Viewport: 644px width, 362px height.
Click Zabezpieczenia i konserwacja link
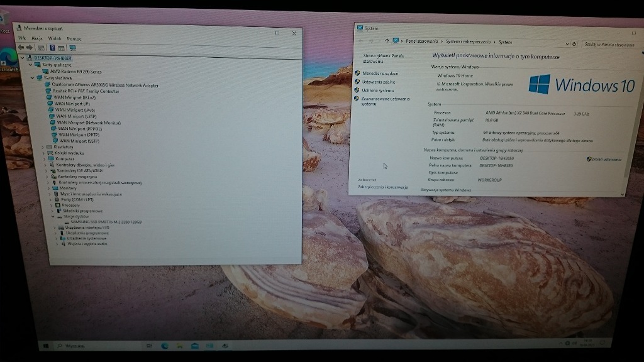[x=382, y=187]
